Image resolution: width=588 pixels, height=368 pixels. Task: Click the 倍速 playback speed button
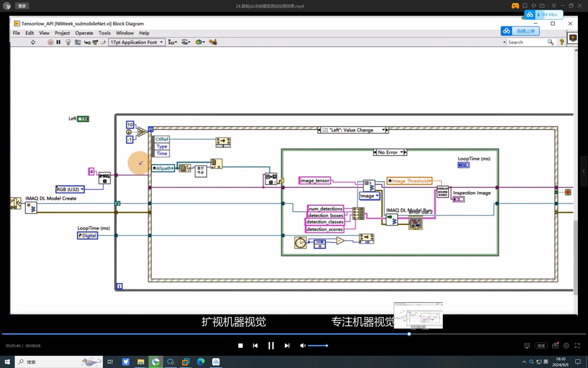coord(541,346)
